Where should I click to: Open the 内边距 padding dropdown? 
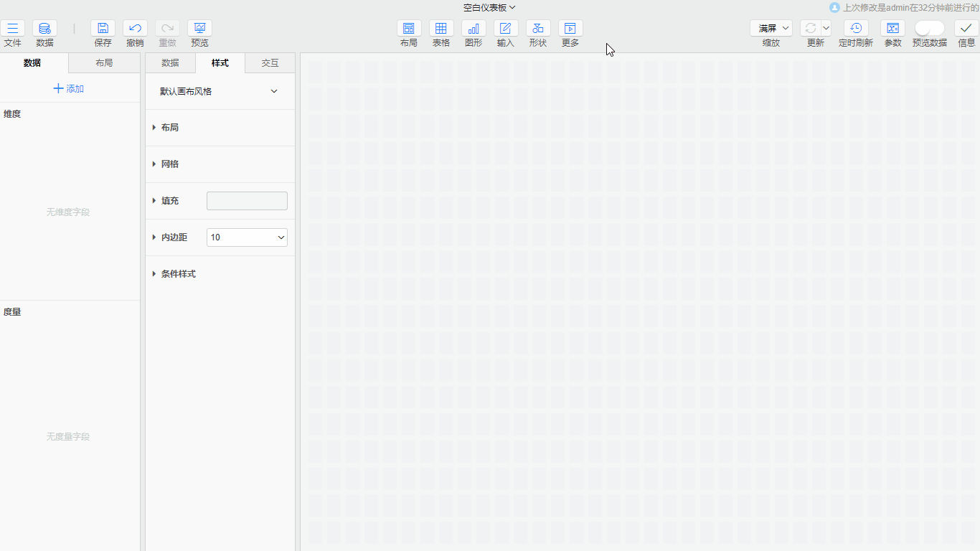pyautogui.click(x=247, y=237)
